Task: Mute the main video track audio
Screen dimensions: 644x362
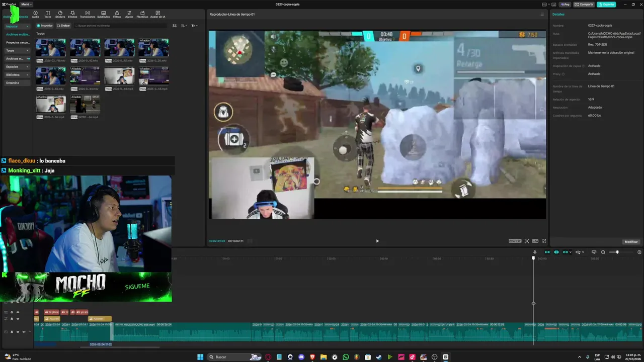Action: 24,332
